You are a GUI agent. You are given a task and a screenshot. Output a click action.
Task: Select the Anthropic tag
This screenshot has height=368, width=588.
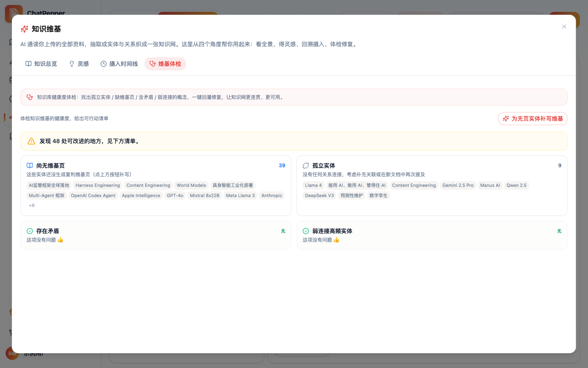coord(272,195)
